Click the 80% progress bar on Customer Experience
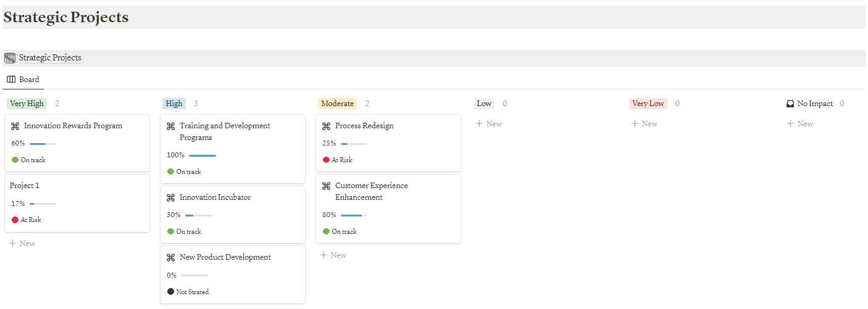 coord(354,215)
